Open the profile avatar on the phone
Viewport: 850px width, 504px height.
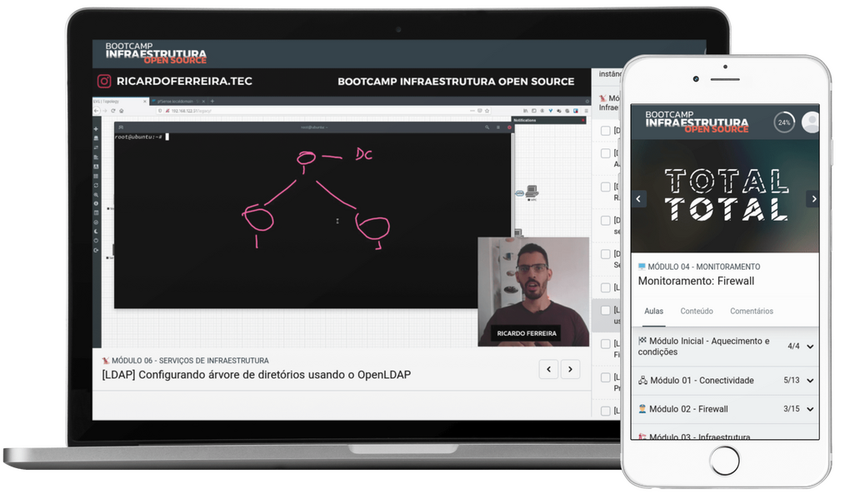point(811,122)
